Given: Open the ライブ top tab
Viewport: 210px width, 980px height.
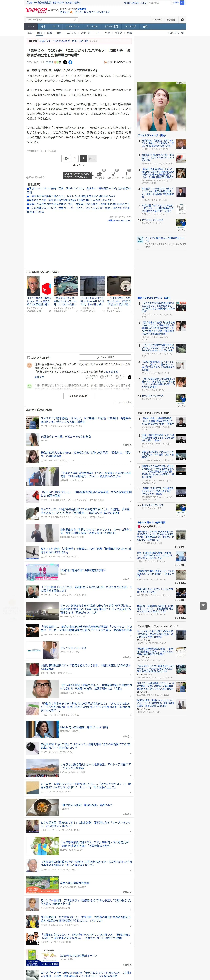Looking at the screenshot, I should tap(56, 27).
